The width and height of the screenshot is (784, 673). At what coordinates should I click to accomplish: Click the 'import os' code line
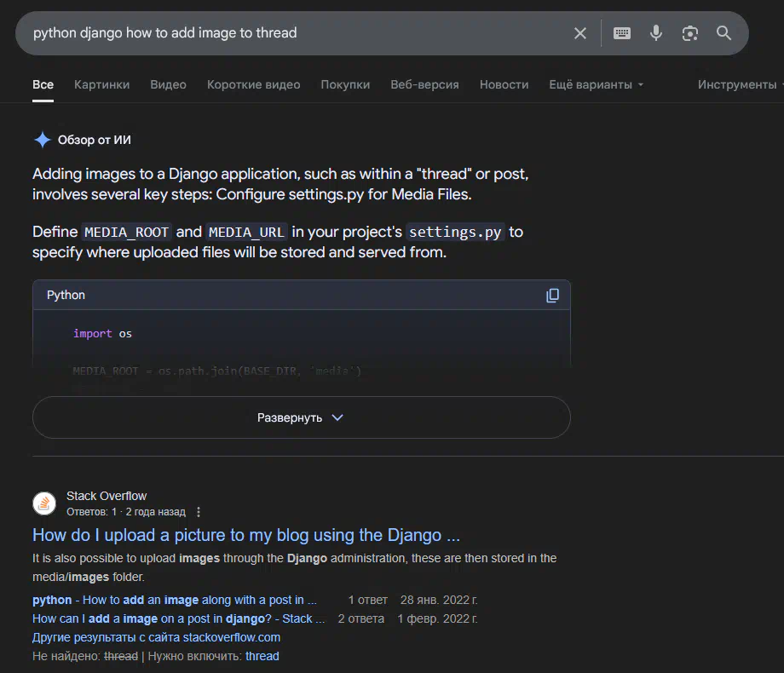(x=102, y=333)
